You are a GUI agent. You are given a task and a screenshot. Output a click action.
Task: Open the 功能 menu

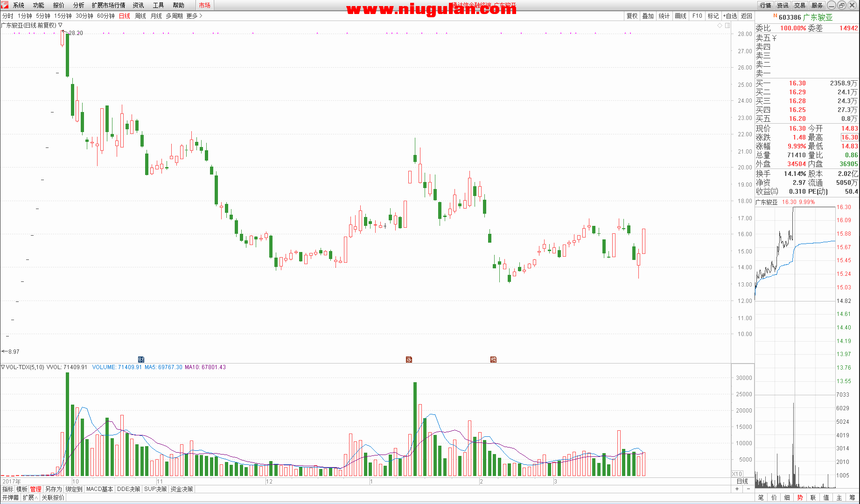(39, 5)
